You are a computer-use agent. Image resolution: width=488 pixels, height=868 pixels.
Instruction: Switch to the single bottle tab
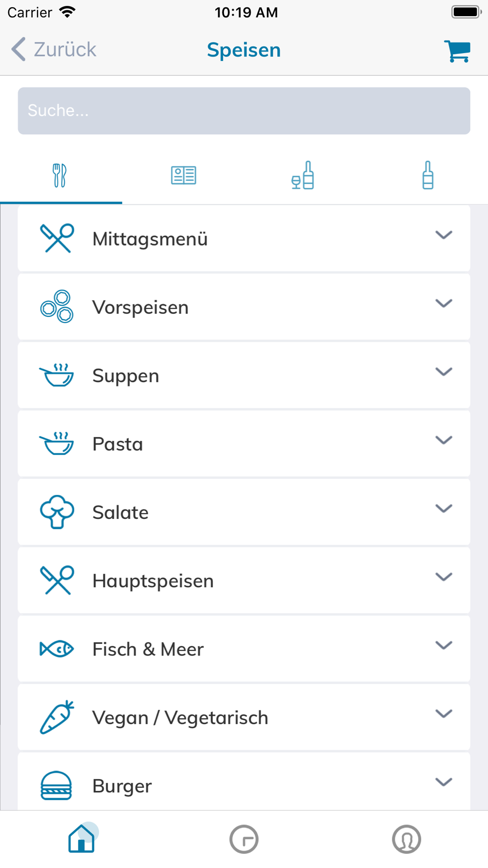pyautogui.click(x=428, y=175)
